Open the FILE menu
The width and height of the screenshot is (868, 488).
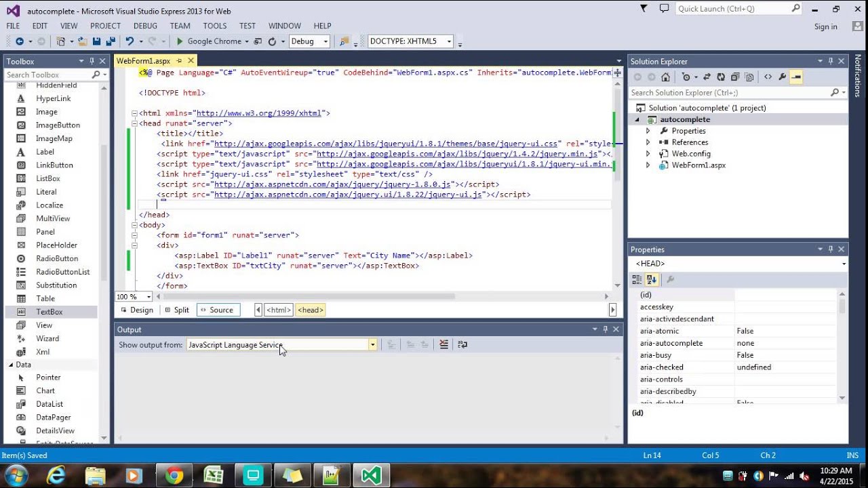(13, 26)
